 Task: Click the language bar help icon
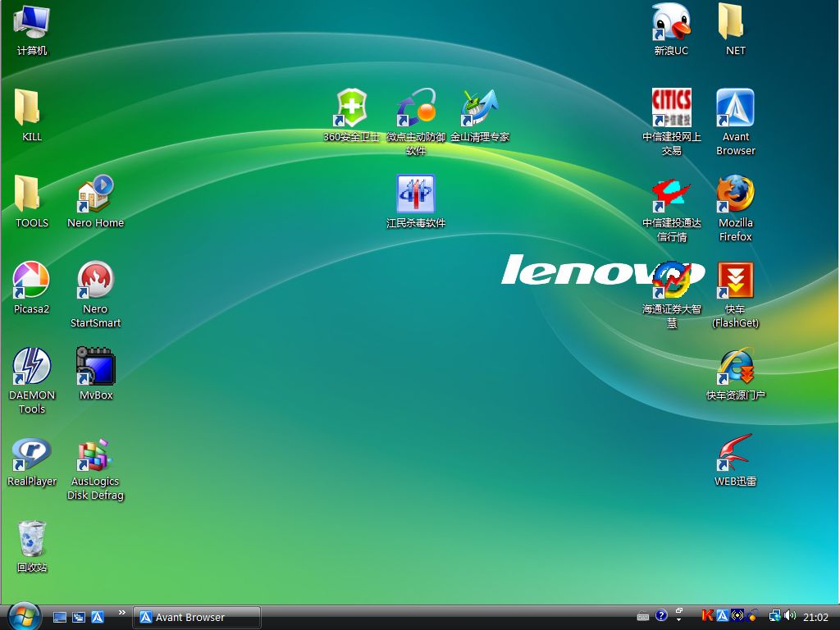[662, 615]
